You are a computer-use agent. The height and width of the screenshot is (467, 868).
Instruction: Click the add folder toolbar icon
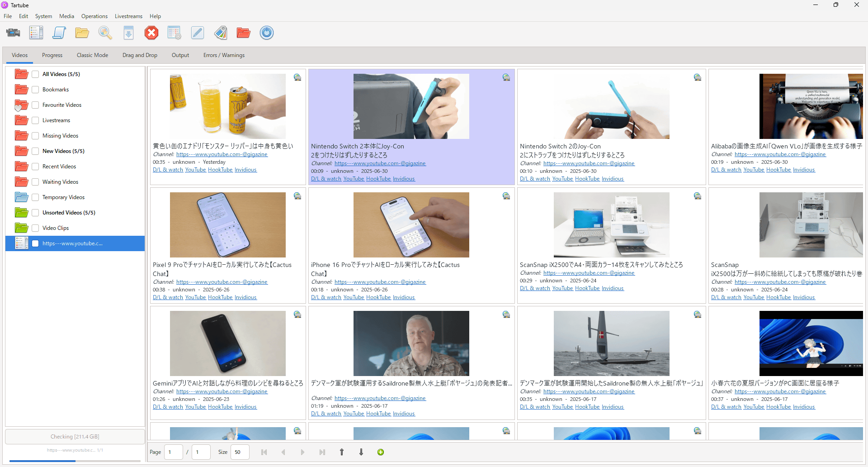[82, 33]
